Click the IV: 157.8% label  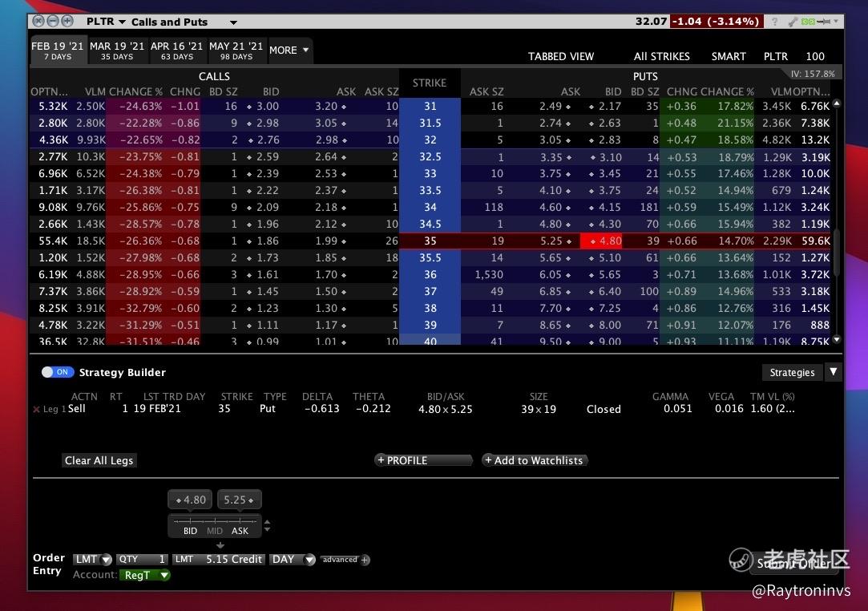tap(813, 74)
